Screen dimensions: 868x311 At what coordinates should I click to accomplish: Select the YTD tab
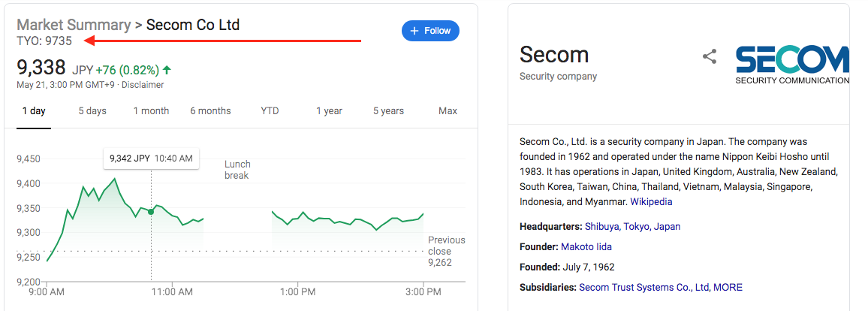click(270, 110)
